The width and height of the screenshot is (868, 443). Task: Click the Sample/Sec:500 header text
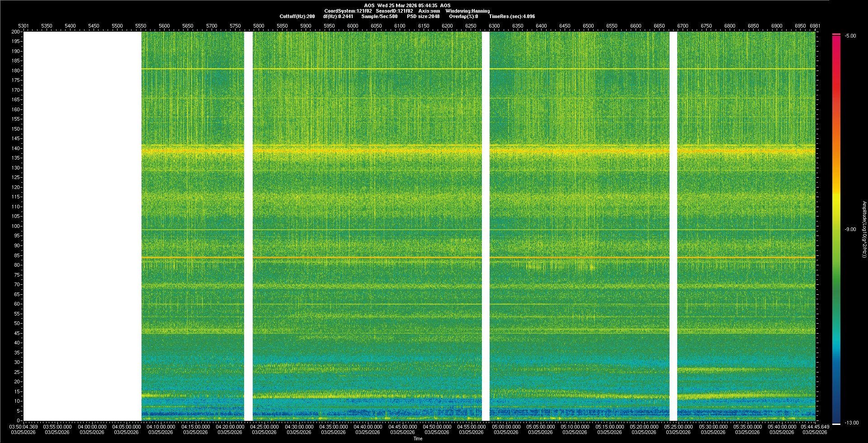click(x=379, y=16)
